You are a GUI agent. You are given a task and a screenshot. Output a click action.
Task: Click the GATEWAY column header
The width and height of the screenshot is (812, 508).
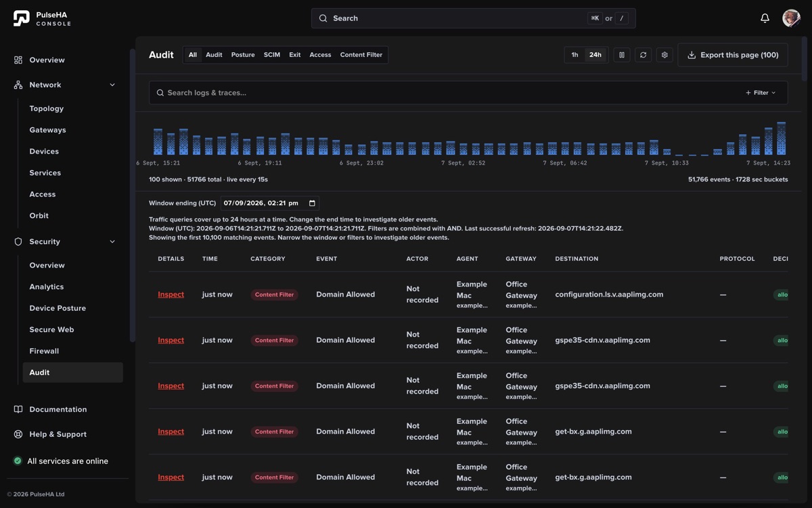pos(521,259)
